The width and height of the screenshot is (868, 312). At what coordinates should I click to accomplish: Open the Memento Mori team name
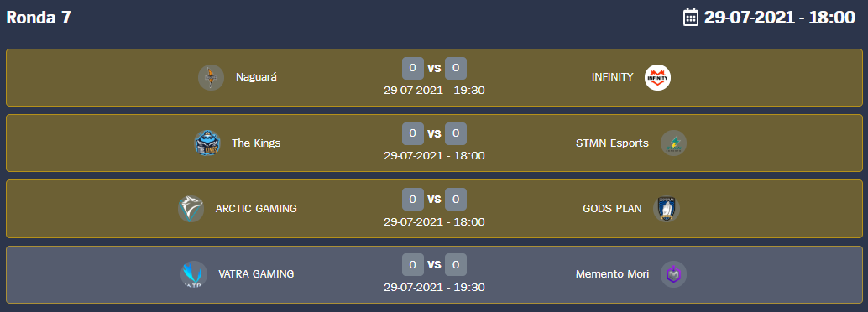click(612, 273)
